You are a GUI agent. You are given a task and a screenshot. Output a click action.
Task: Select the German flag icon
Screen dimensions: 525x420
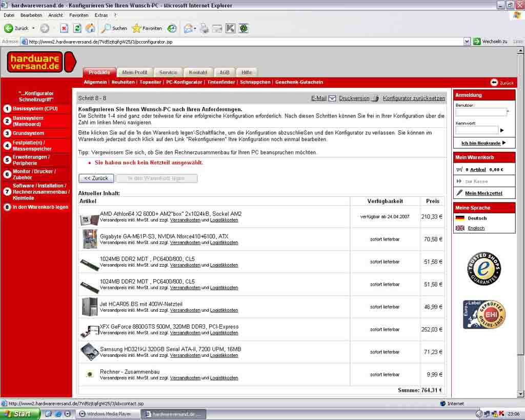click(x=460, y=218)
